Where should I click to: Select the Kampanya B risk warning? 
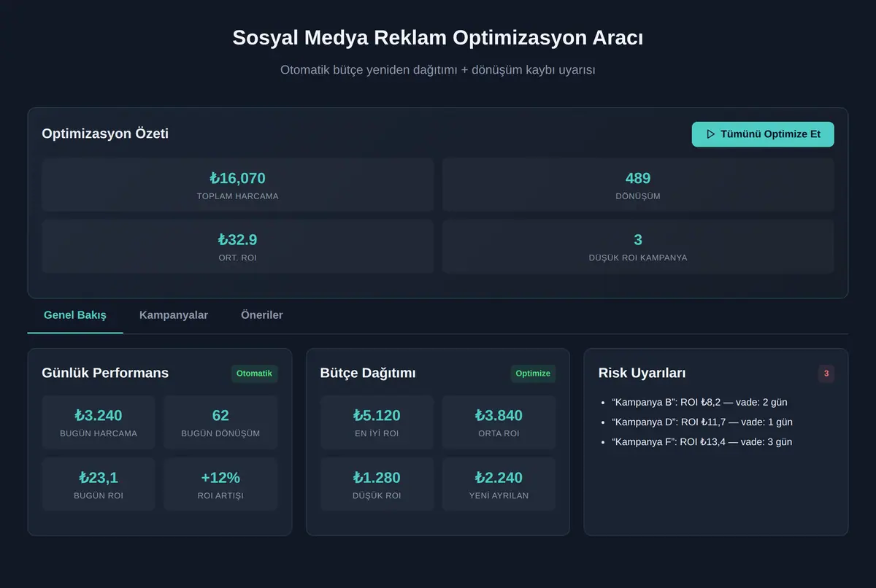pos(699,402)
